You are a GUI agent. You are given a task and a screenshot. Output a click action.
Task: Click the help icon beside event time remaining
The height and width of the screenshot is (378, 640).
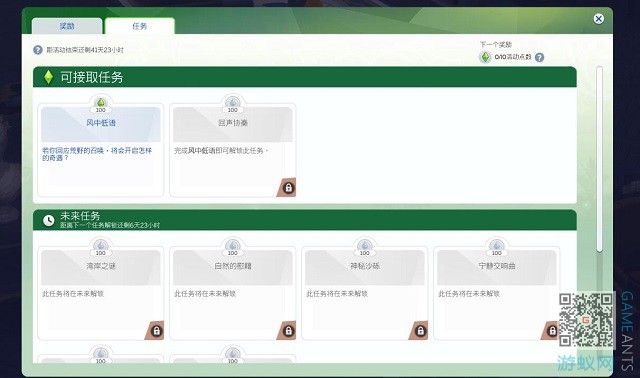tap(38, 50)
